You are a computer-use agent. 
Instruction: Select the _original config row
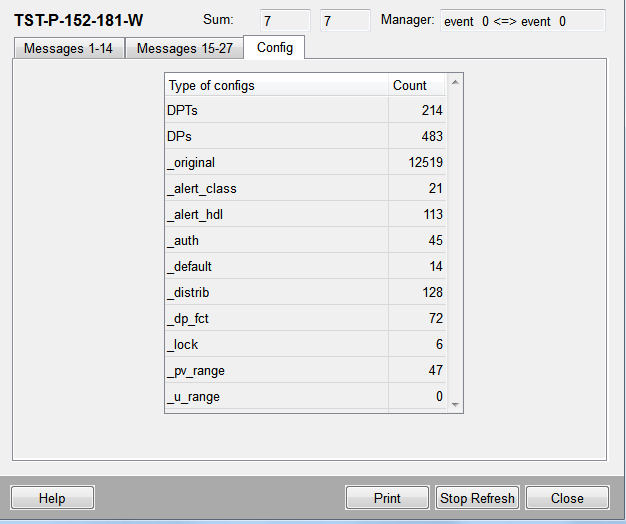tap(276, 163)
